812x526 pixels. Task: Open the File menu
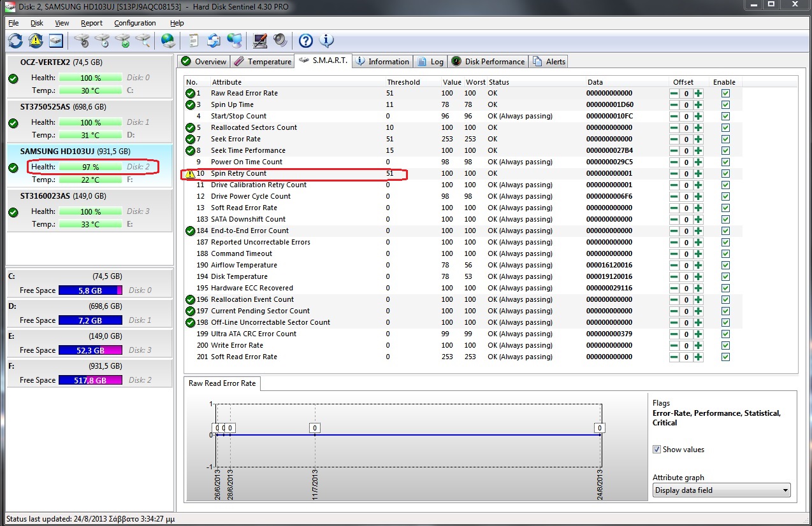(13, 23)
